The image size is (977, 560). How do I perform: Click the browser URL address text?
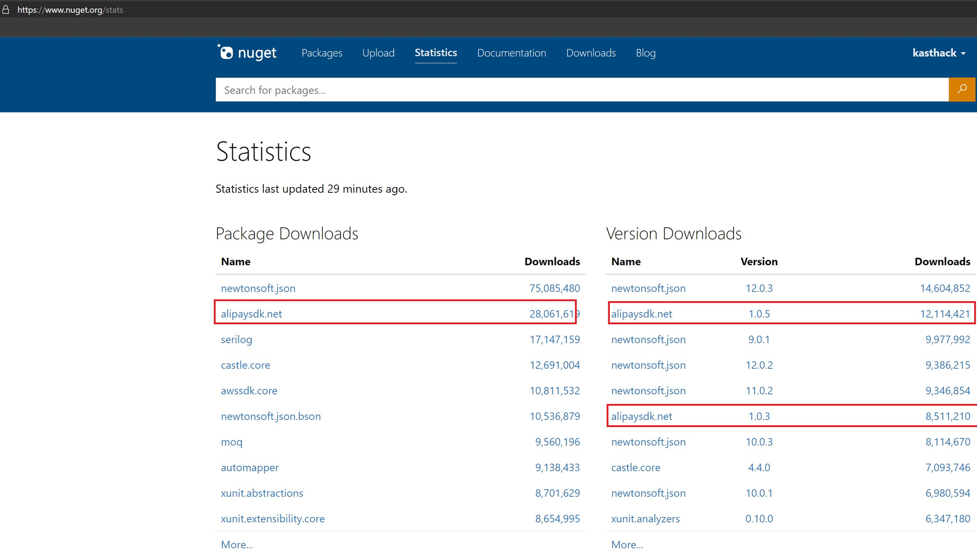(x=70, y=10)
